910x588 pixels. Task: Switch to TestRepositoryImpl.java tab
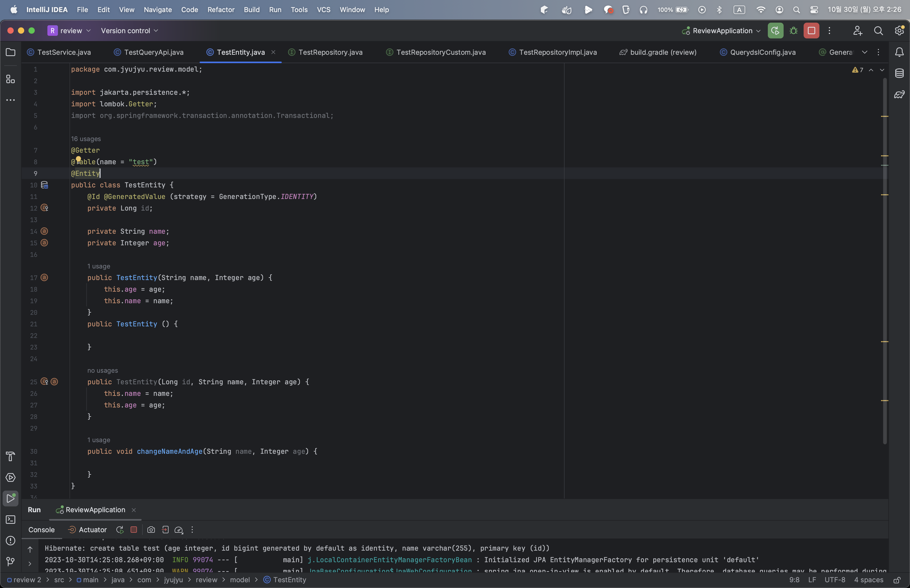553,52
